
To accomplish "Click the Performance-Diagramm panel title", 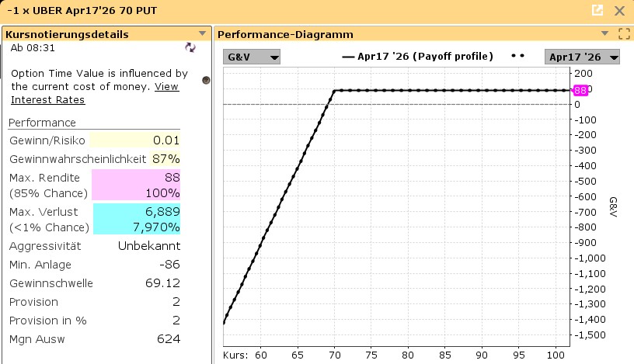I will pos(285,34).
